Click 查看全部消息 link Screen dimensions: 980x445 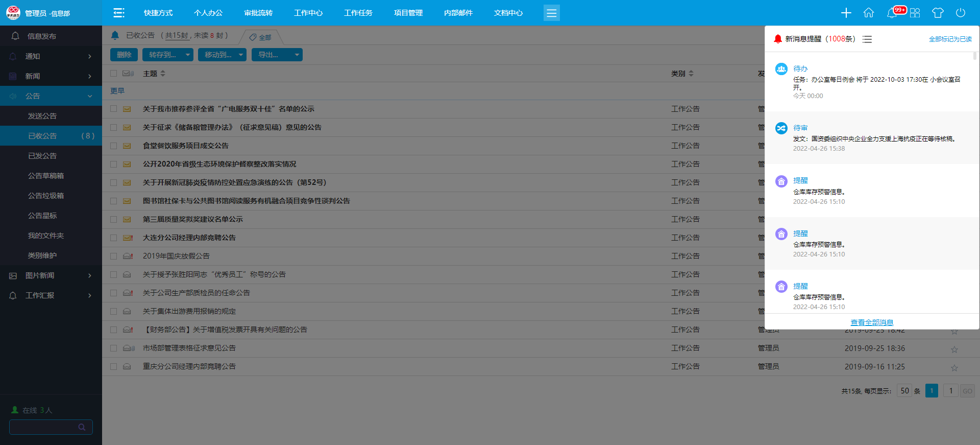point(872,322)
